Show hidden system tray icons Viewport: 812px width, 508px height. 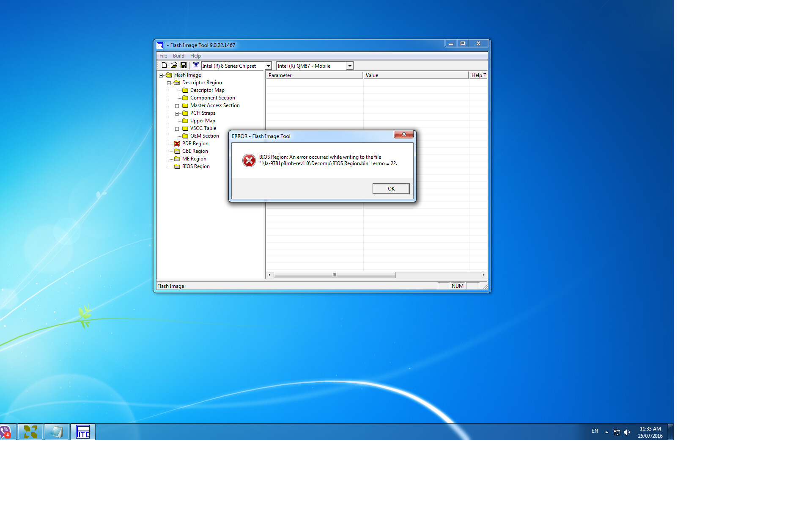[x=606, y=432]
